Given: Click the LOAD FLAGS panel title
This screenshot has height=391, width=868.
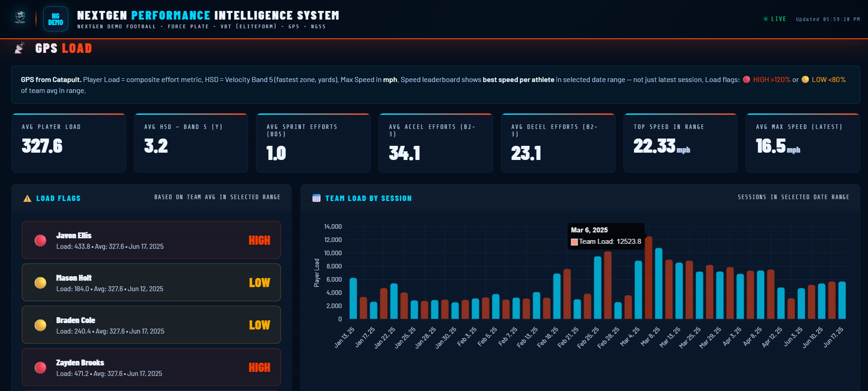Looking at the screenshot, I should click(x=58, y=199).
